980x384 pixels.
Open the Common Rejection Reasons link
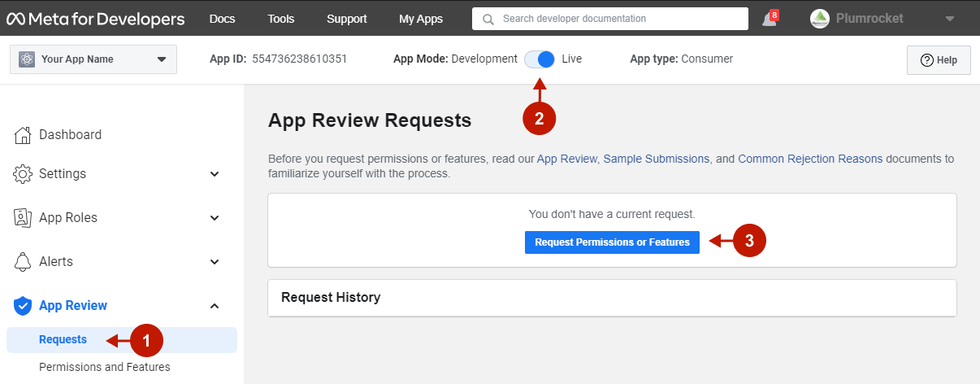(809, 159)
